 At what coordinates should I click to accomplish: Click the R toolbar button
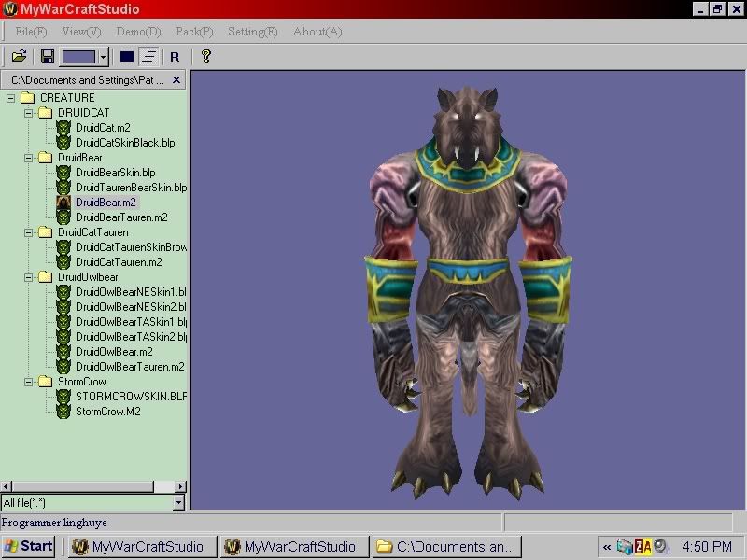[175, 57]
